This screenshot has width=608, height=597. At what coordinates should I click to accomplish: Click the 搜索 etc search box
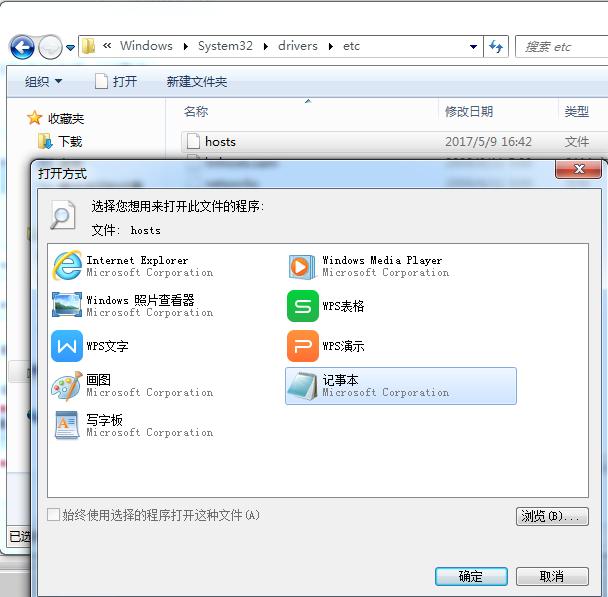[x=561, y=47]
